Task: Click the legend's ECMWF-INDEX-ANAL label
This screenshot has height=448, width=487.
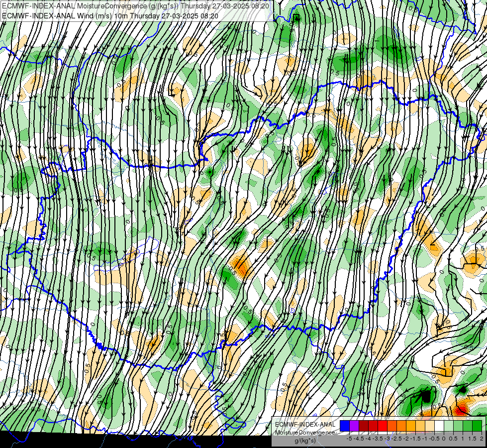Action: tap(305, 425)
